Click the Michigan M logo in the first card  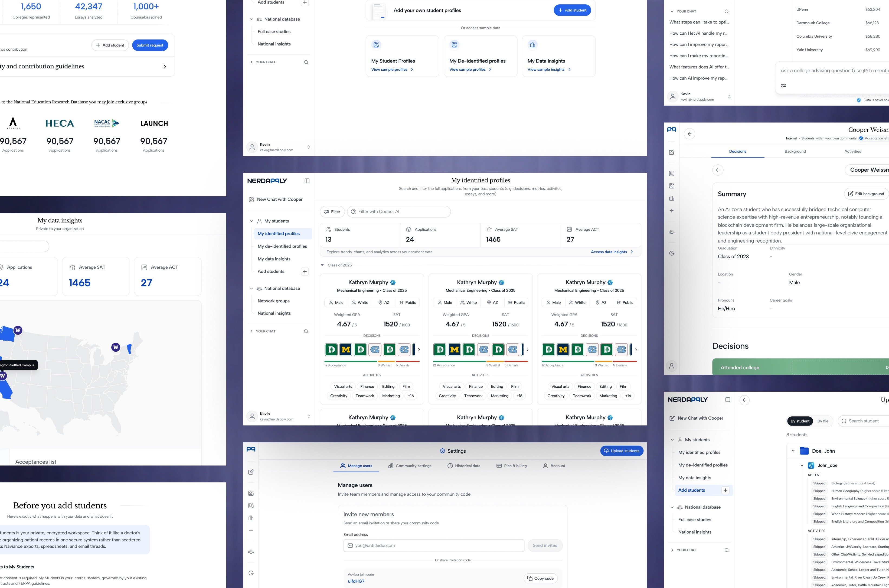pyautogui.click(x=346, y=350)
